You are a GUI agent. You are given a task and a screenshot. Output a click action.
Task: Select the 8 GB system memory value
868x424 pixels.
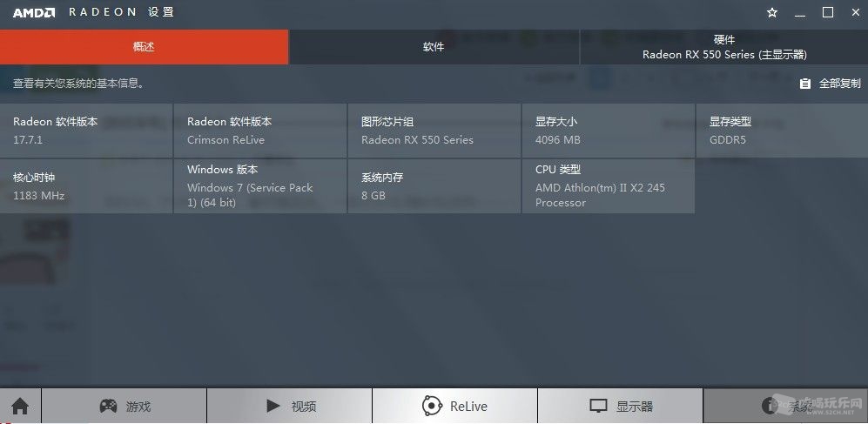pyautogui.click(x=373, y=196)
